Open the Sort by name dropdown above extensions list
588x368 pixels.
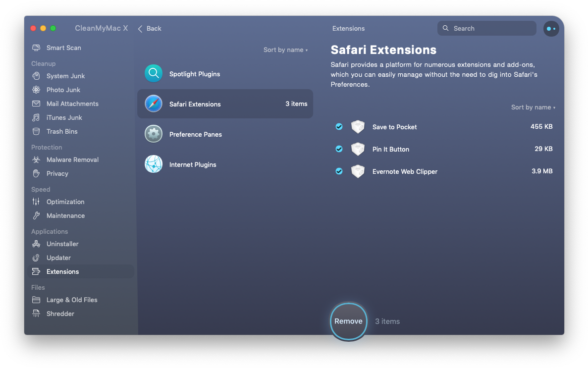coord(534,107)
